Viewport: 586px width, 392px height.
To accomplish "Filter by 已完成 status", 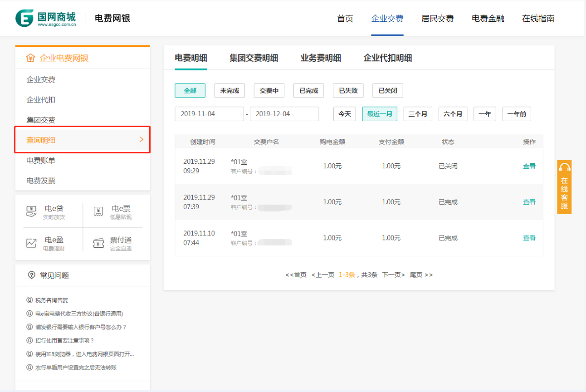I will (309, 91).
